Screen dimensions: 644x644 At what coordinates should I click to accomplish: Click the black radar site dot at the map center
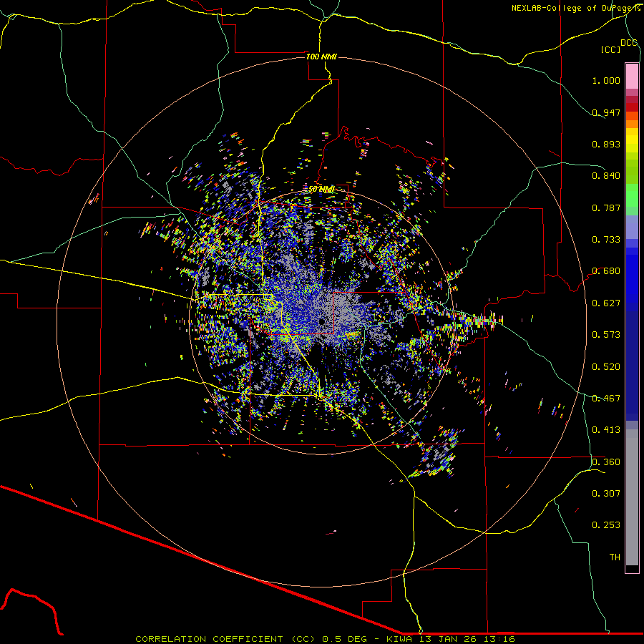pos(321,322)
